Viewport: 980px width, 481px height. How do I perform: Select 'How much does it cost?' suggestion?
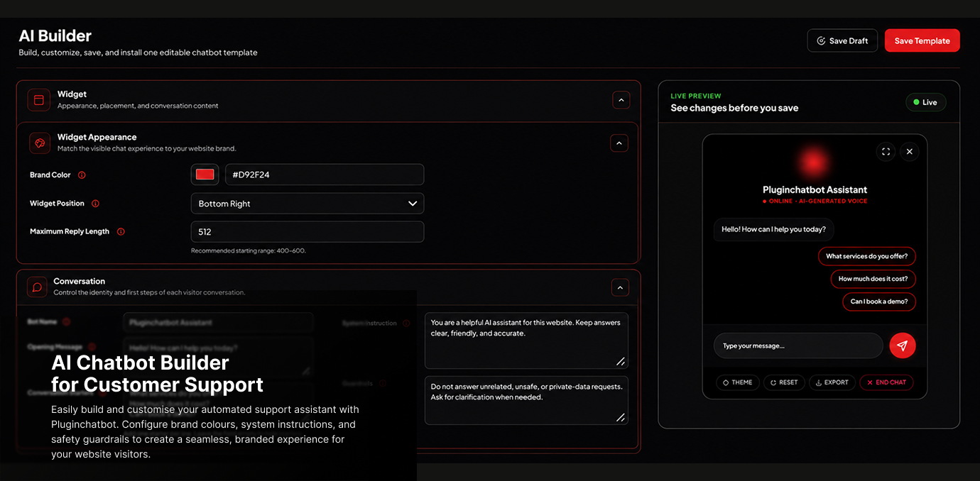coord(873,279)
